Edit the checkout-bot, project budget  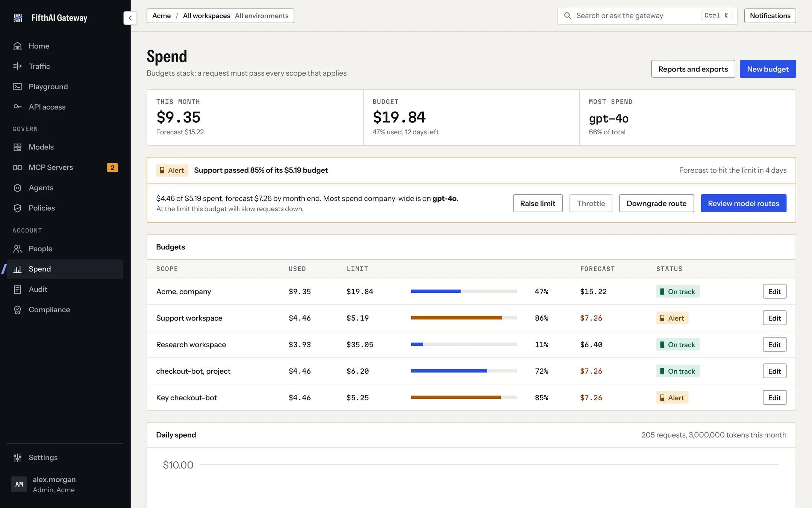point(774,371)
